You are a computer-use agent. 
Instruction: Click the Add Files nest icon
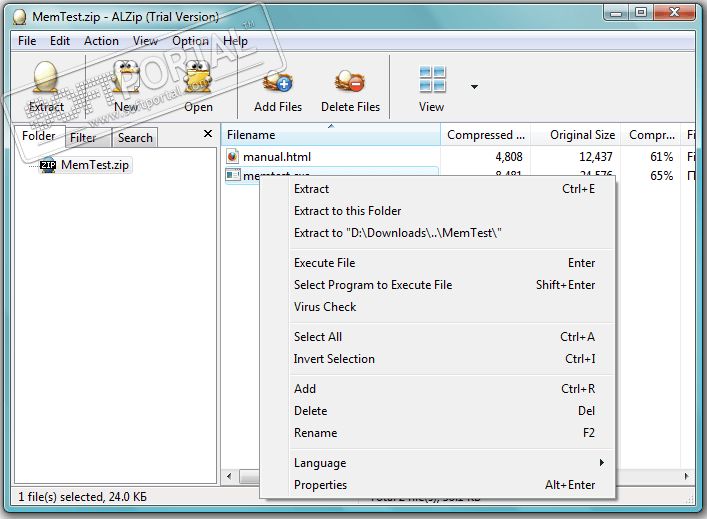(278, 81)
